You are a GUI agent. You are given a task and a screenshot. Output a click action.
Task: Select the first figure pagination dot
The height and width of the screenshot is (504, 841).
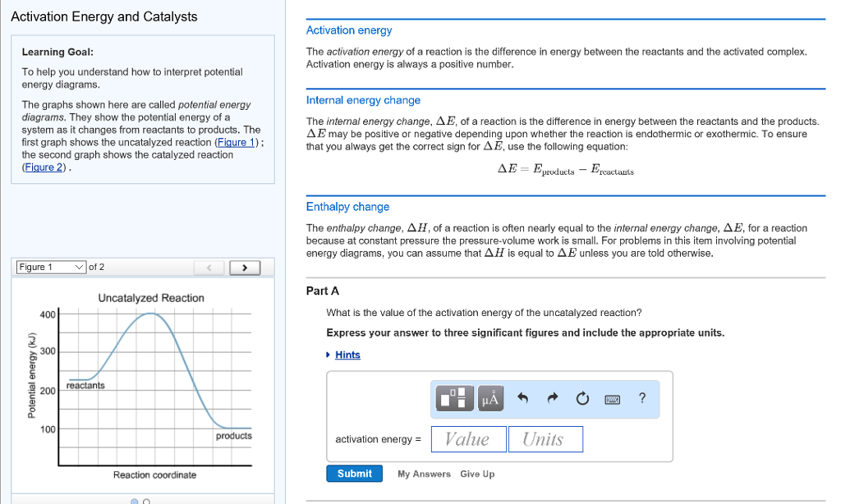click(x=133, y=501)
